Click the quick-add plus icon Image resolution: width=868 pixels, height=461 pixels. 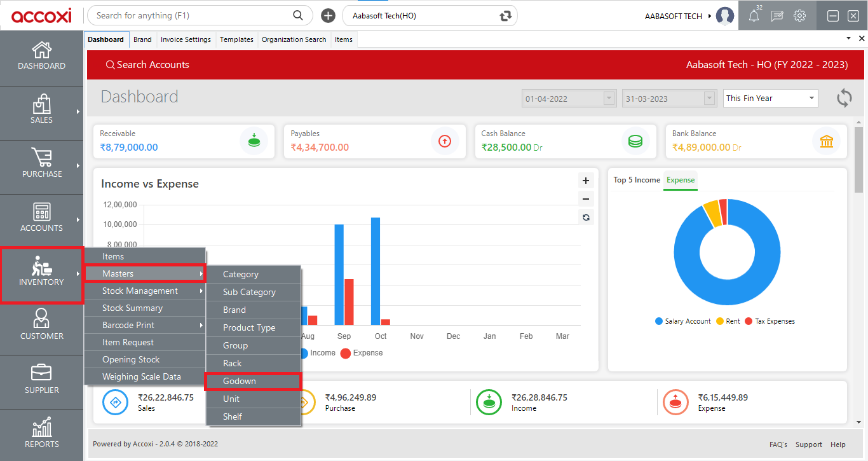tap(328, 15)
